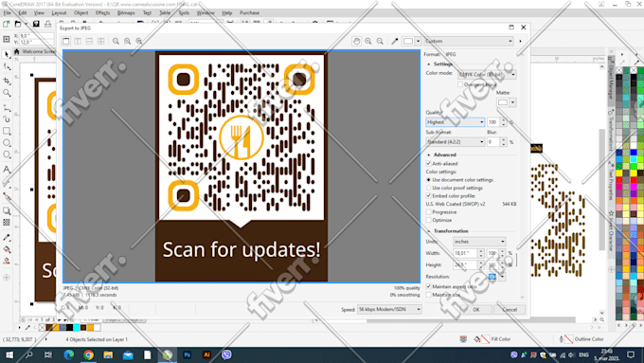Open Windows Start menu

[9, 354]
